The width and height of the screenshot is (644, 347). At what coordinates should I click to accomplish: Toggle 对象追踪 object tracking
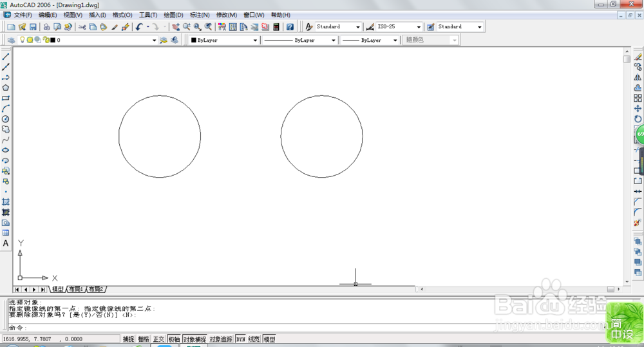[221, 339]
